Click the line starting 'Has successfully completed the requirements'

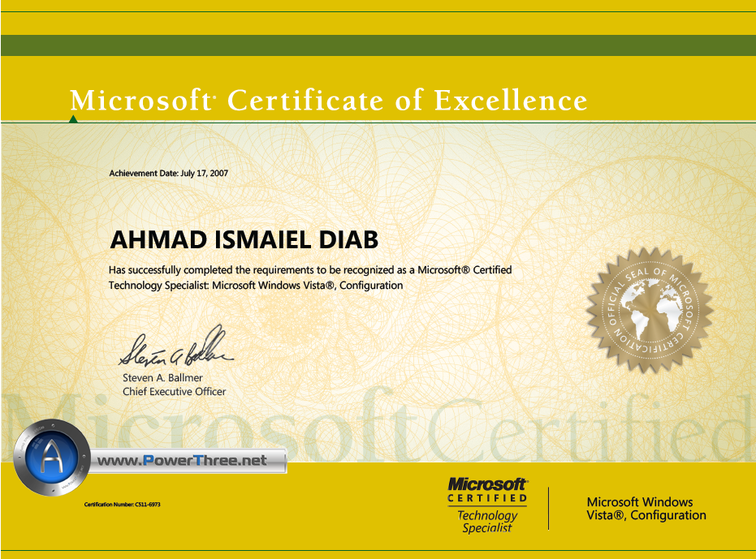[x=310, y=270]
